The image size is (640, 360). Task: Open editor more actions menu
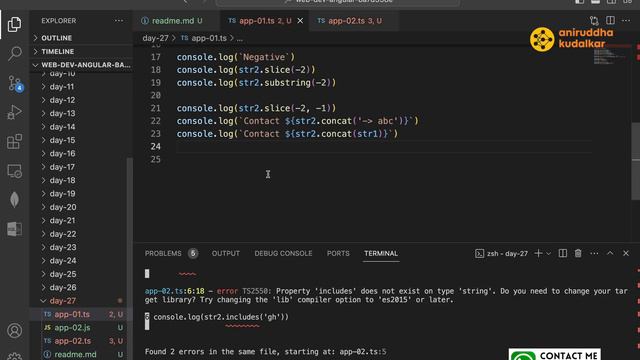tap(626, 20)
